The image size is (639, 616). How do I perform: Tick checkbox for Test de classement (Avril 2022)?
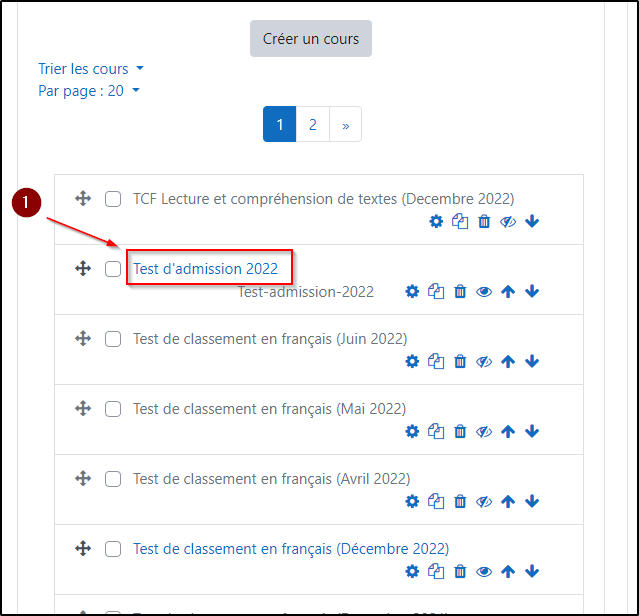tap(113, 479)
